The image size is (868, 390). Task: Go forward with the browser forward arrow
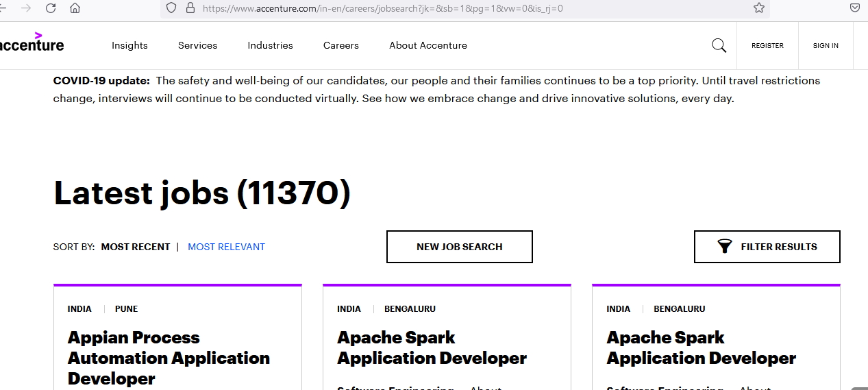(26, 8)
